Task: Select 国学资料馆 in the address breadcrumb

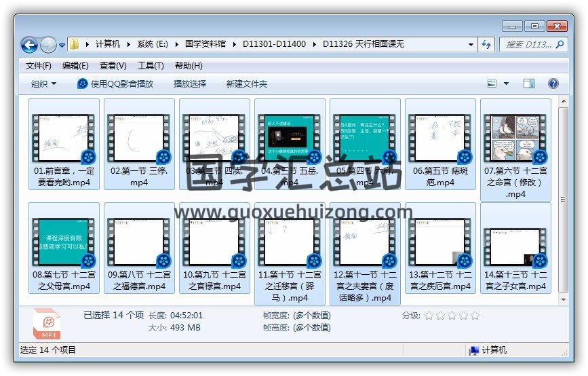Action: click(x=205, y=44)
